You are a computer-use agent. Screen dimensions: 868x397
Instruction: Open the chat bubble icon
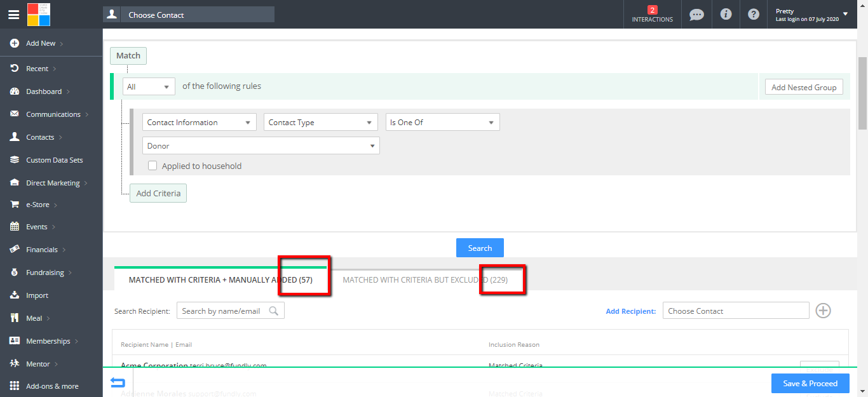tap(697, 14)
